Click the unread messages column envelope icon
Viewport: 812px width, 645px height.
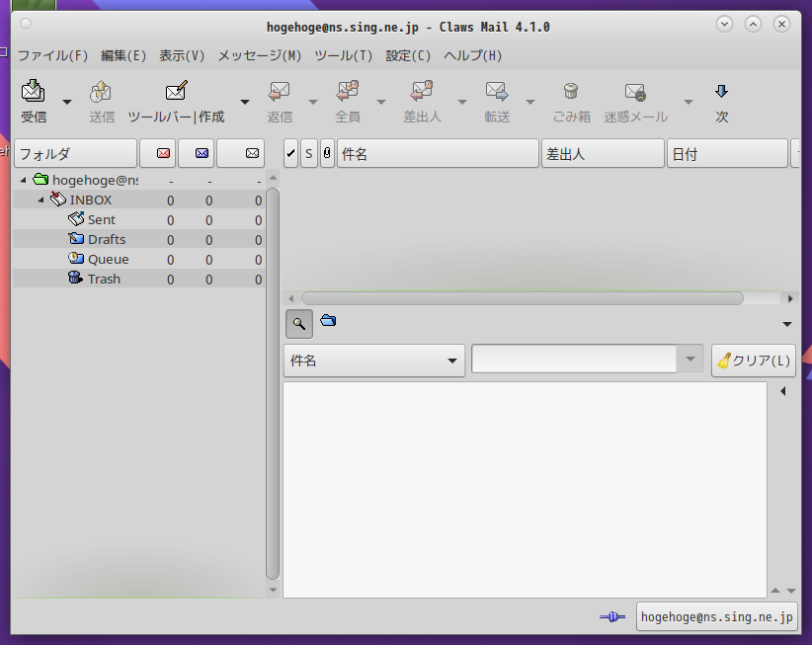(202, 153)
